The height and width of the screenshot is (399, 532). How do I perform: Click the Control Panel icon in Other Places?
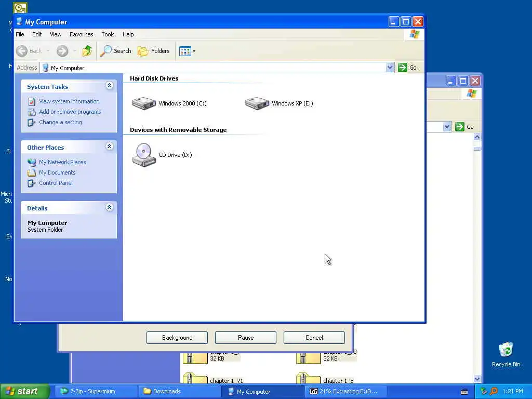click(x=32, y=183)
